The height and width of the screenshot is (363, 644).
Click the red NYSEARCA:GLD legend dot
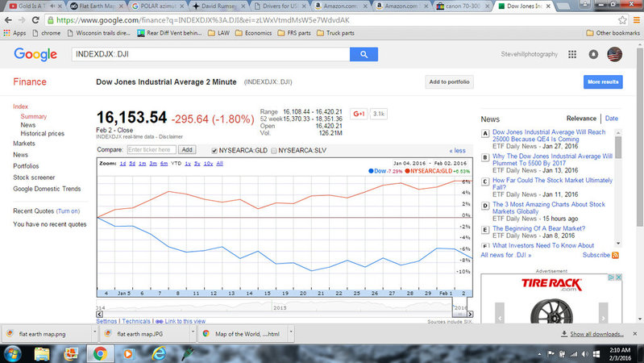[407, 171]
